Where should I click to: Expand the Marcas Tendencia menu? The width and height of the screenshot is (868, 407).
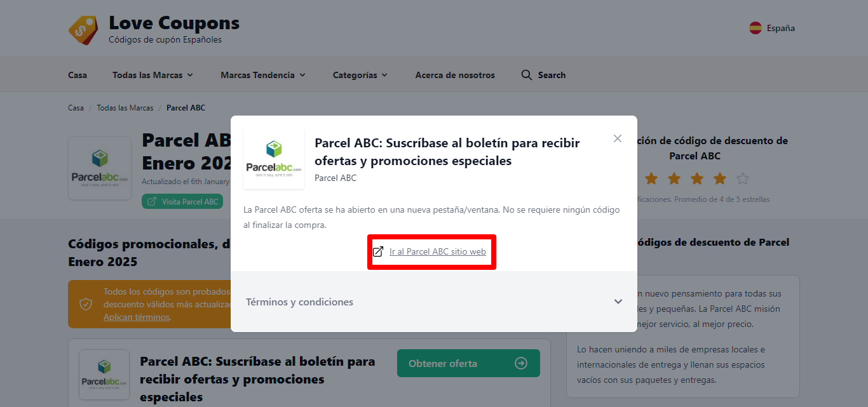click(x=263, y=75)
